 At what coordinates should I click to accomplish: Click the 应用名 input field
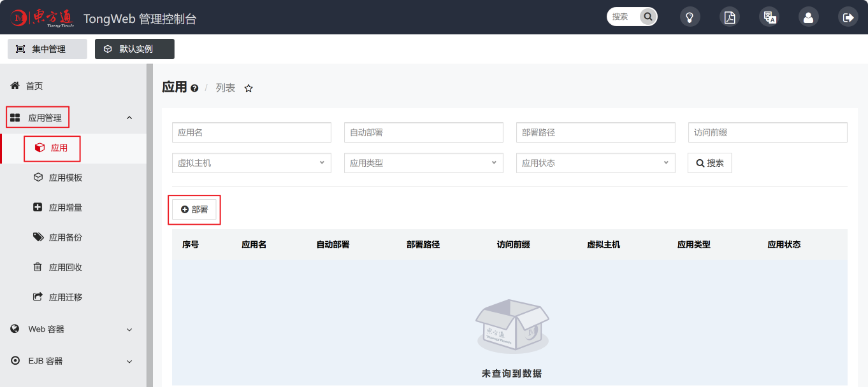click(x=251, y=132)
